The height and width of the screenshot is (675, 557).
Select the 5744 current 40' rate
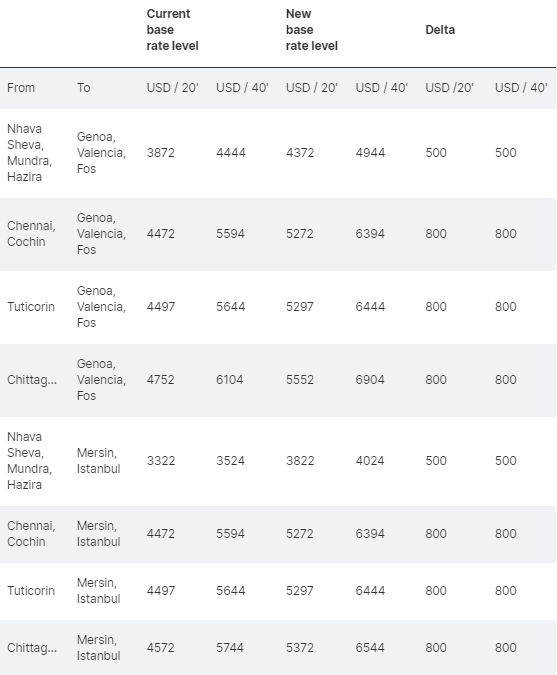230,647
